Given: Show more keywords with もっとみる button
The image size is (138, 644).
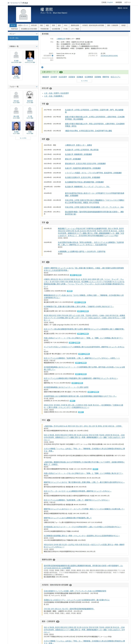Looking at the screenshot, I should [84, 81].
